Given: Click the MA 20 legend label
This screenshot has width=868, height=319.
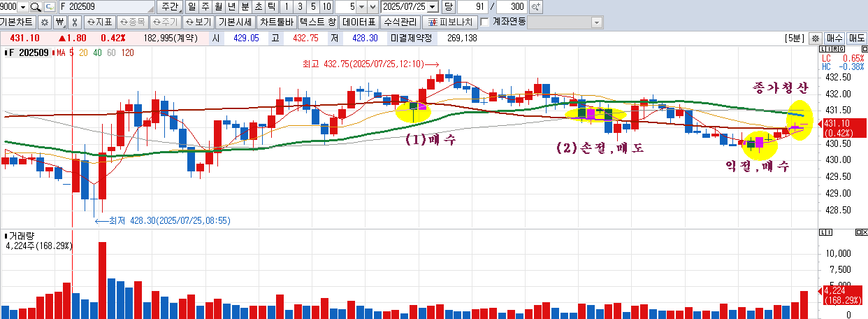Looking at the screenshot, I should tap(84, 52).
